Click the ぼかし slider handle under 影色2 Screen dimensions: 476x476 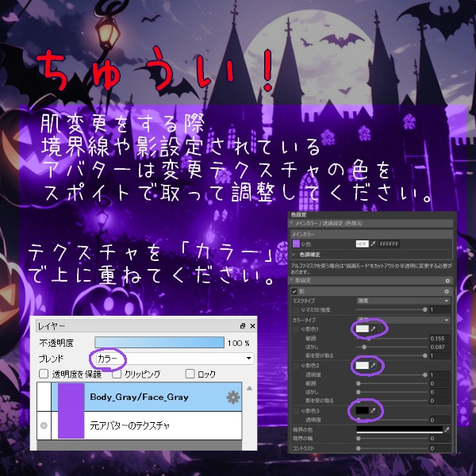tap(359, 392)
